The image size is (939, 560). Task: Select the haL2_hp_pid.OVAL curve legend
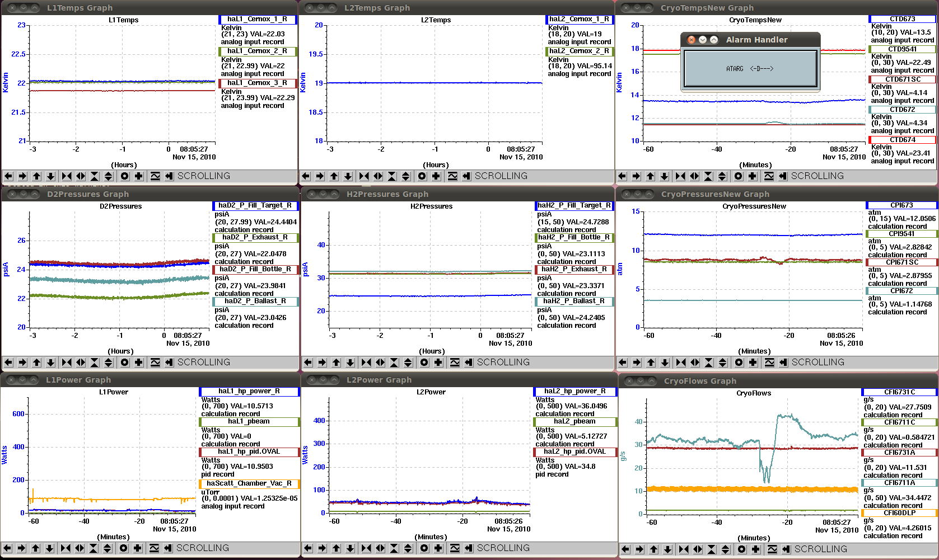pyautogui.click(x=575, y=452)
